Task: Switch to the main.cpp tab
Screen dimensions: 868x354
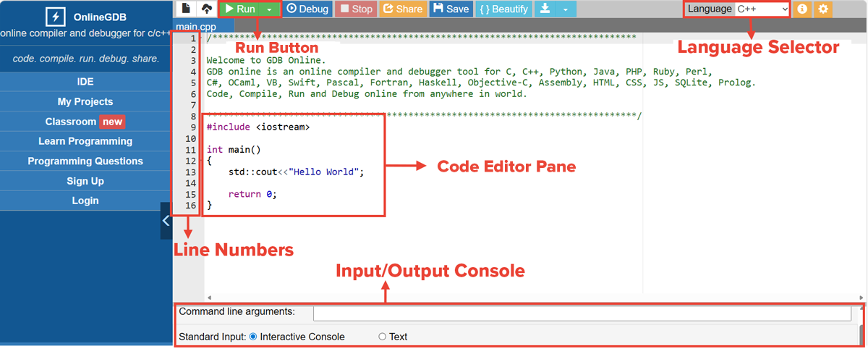Action: (x=195, y=27)
